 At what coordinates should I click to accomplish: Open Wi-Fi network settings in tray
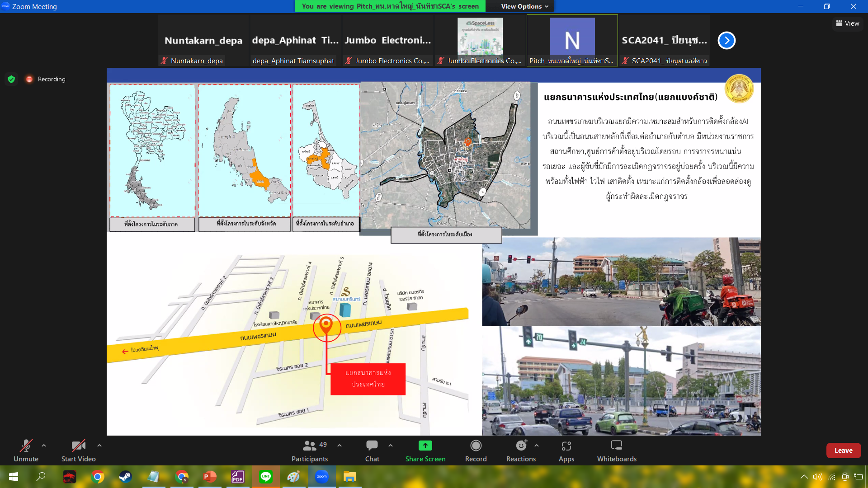(x=832, y=477)
